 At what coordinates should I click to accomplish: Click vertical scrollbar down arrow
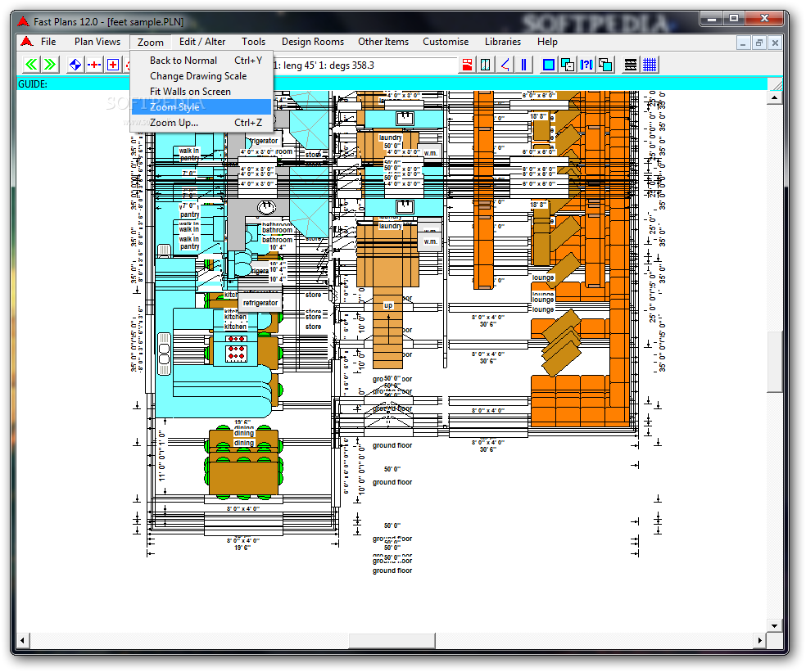775,625
